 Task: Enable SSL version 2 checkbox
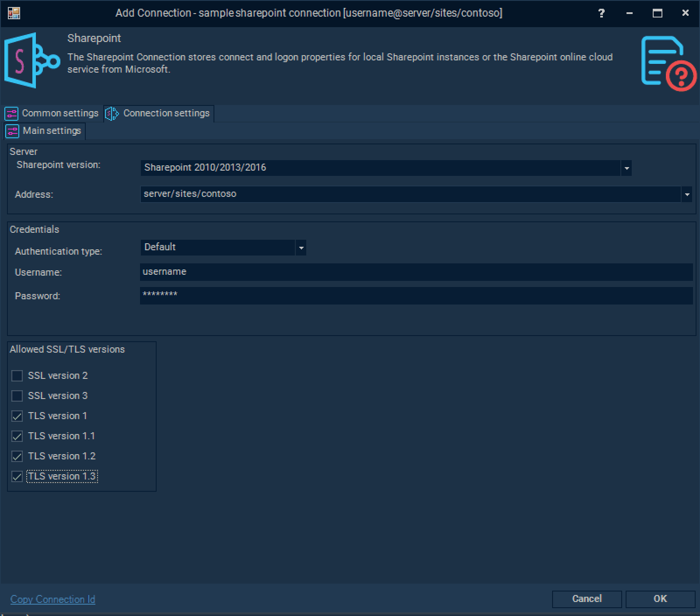[17, 376]
